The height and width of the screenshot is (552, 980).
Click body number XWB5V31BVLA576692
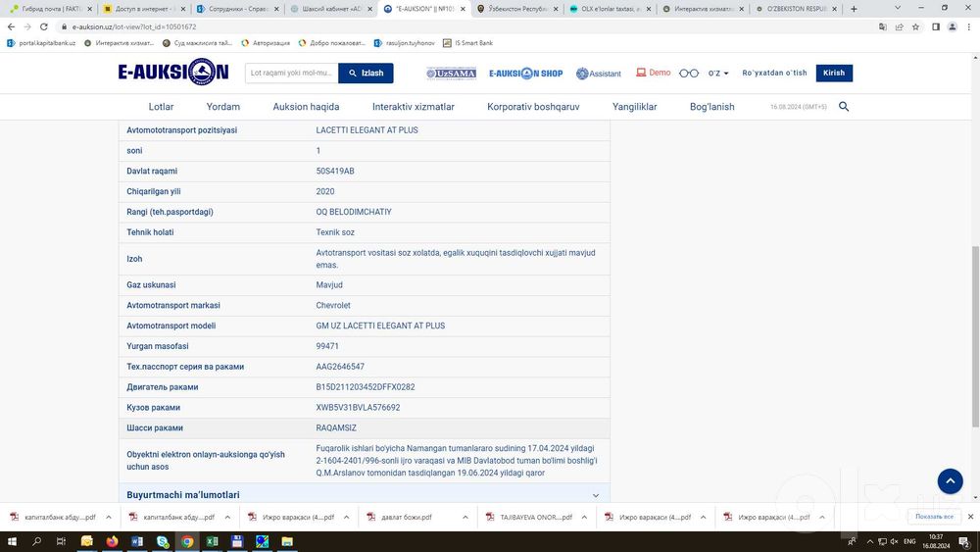click(358, 408)
